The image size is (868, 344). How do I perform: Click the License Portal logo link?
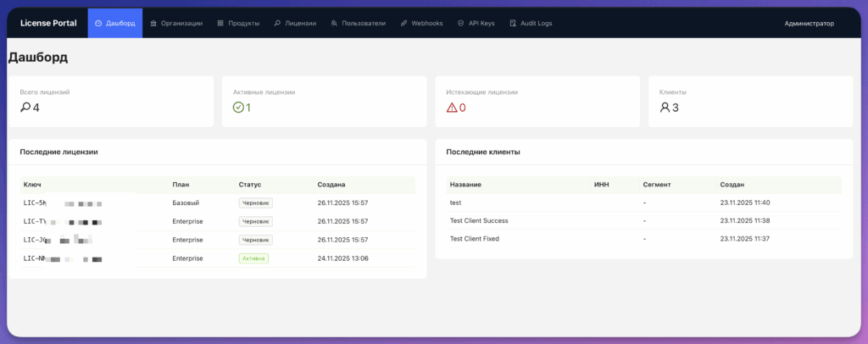click(x=48, y=23)
